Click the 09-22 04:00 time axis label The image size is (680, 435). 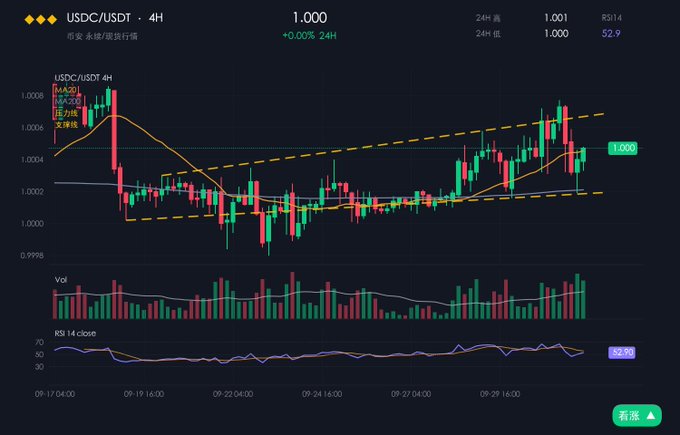[233, 394]
